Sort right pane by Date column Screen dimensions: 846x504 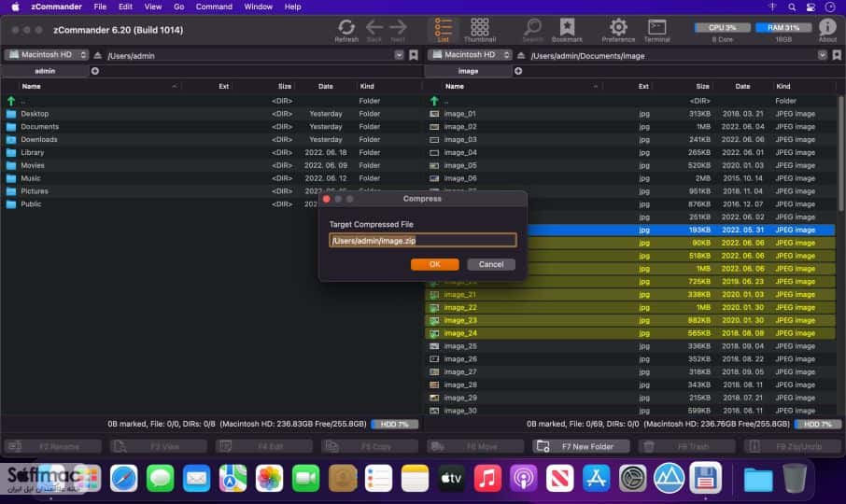[742, 86]
